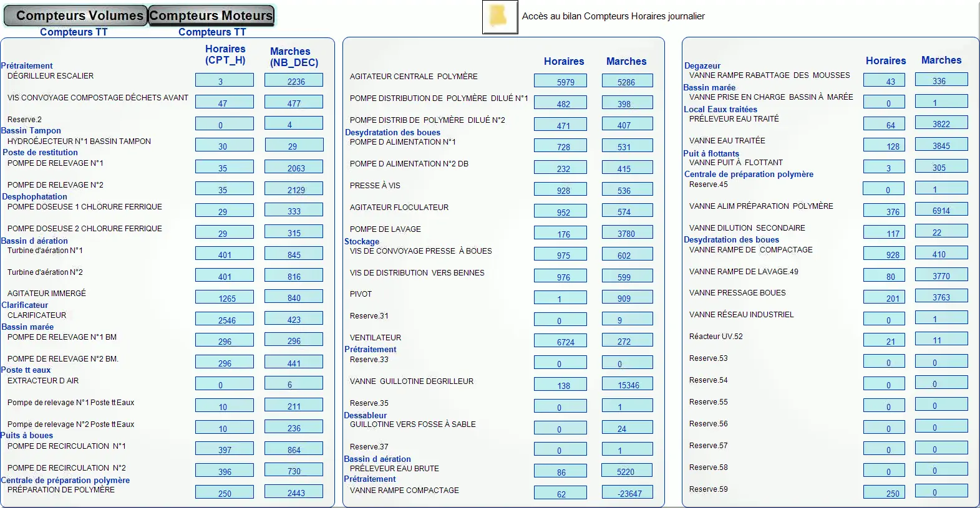The width and height of the screenshot is (980, 508).
Task: Select Marches value 11 for Réacteur UV.52
Action: [x=941, y=339]
